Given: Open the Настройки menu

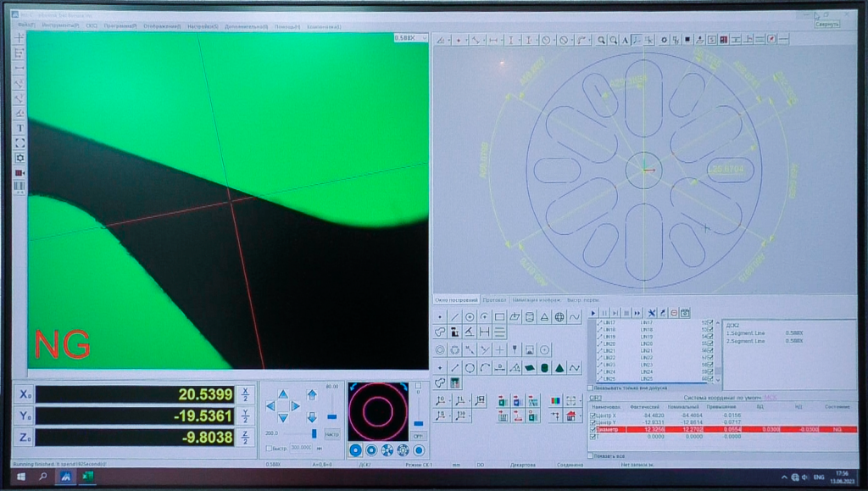Looking at the screenshot, I should pos(203,26).
